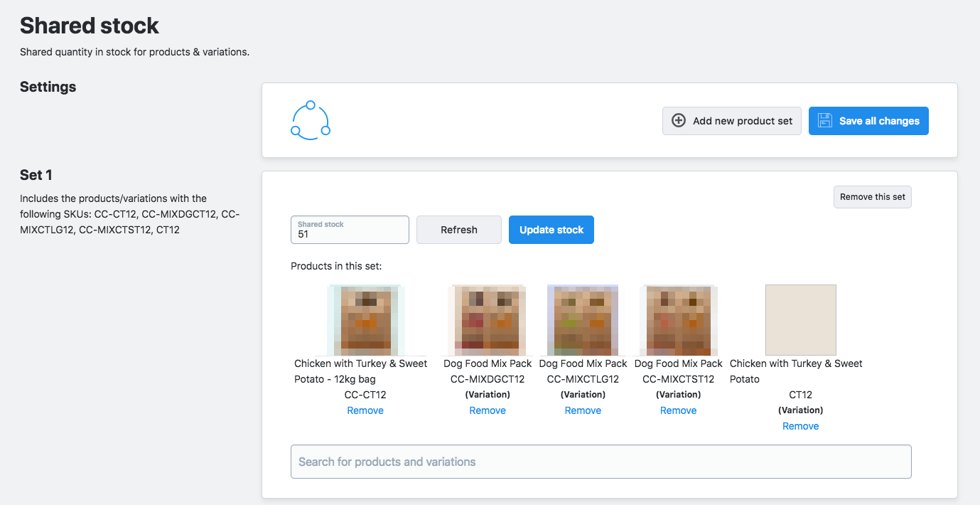Click the 'CT12' SKU text under the placeholder
Screen dimensions: 980x505
coord(801,395)
